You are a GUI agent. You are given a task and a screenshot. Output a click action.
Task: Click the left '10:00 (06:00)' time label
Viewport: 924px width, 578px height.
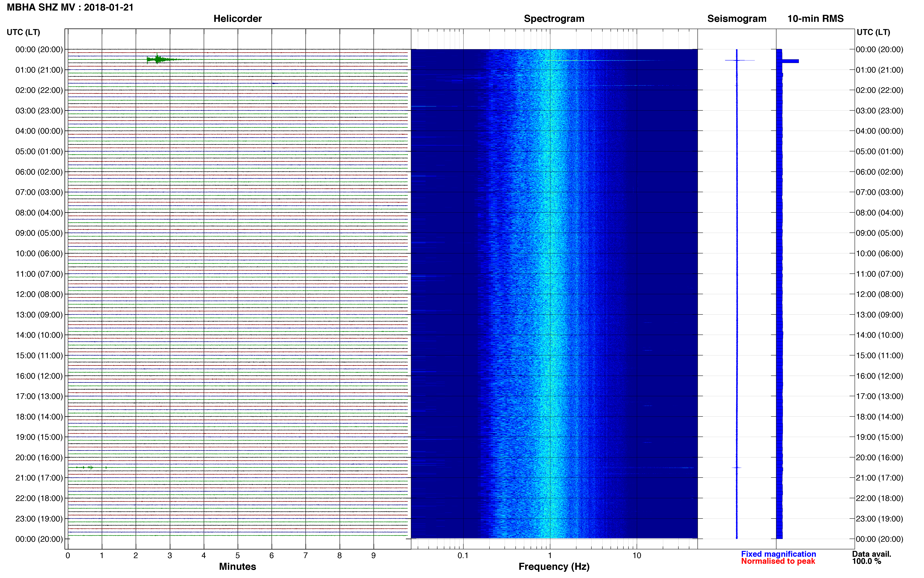[39, 253]
